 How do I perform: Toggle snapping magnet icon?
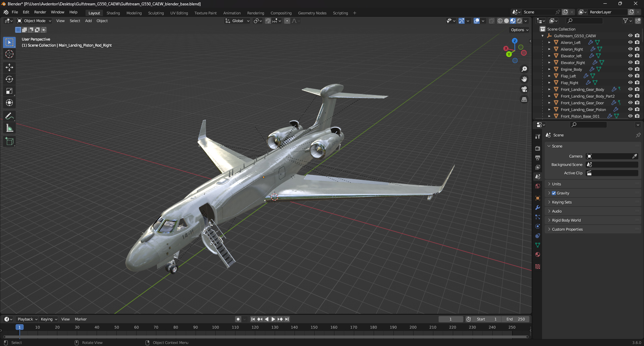click(x=268, y=21)
